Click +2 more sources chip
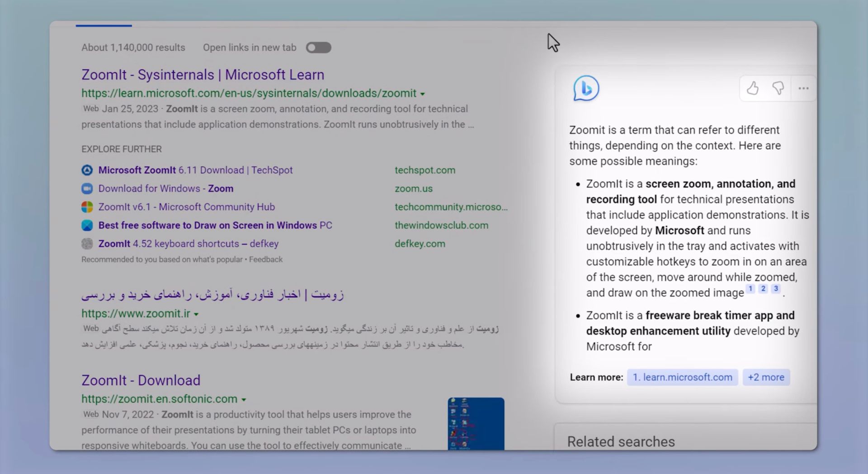 tap(766, 377)
